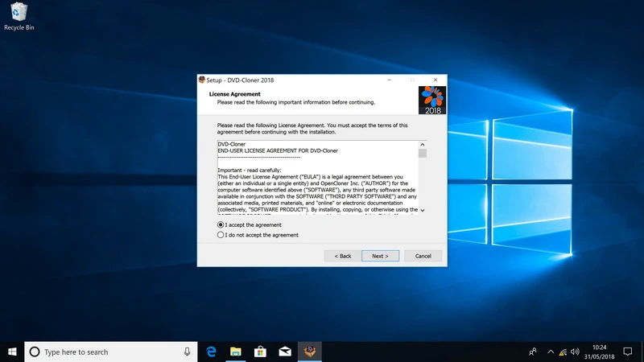Open Microsoft Store from taskbar
The image size is (644, 362).
(260, 352)
